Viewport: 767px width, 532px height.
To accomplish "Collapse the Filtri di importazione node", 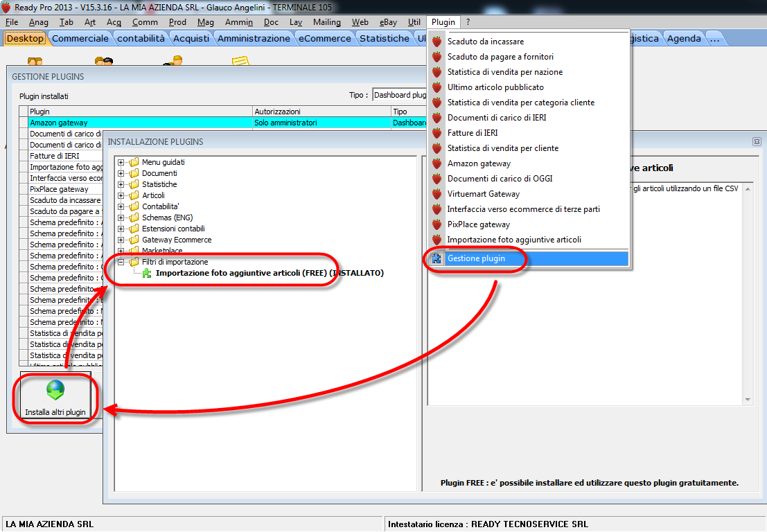I will click(121, 262).
